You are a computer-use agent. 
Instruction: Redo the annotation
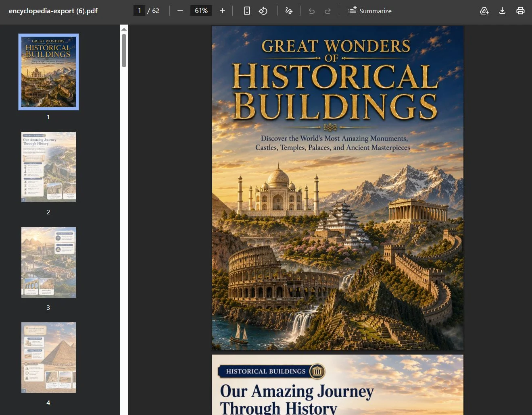click(x=328, y=11)
